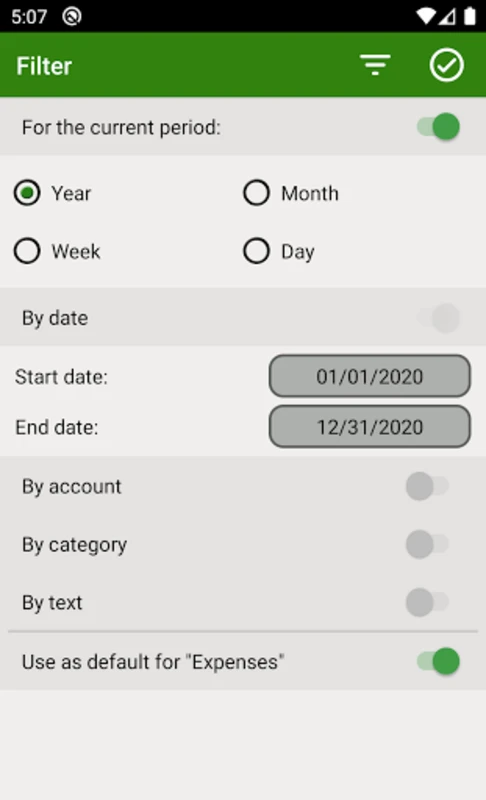Disable the current period switch
This screenshot has height=800, width=486.
click(x=438, y=127)
